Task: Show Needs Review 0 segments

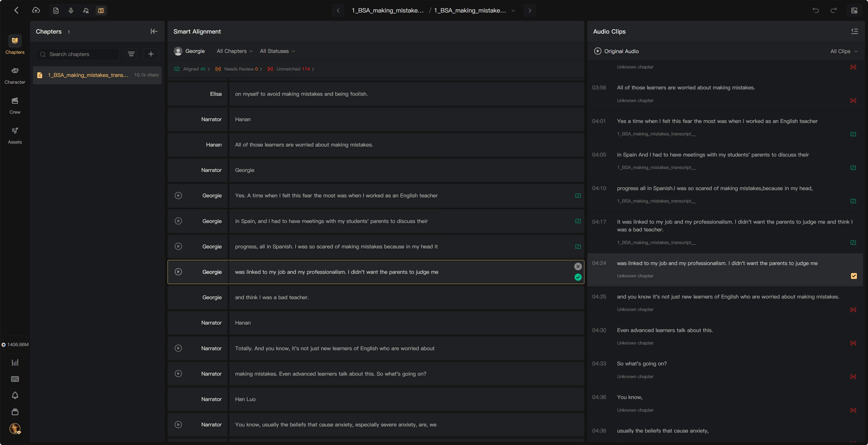Action: click(x=239, y=69)
